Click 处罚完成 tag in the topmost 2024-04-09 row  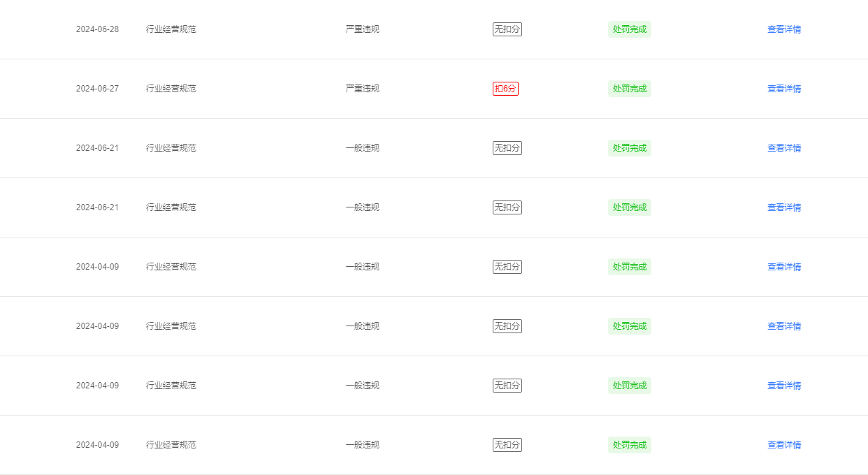coord(630,267)
